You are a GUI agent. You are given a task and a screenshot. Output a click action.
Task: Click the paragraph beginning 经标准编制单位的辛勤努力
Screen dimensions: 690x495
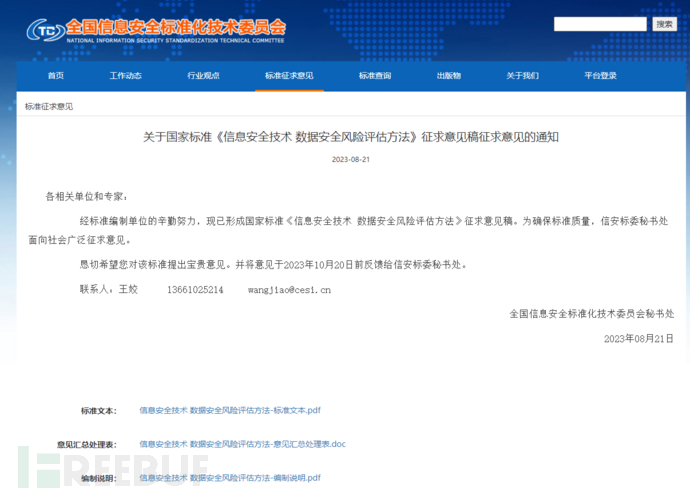coord(349,230)
